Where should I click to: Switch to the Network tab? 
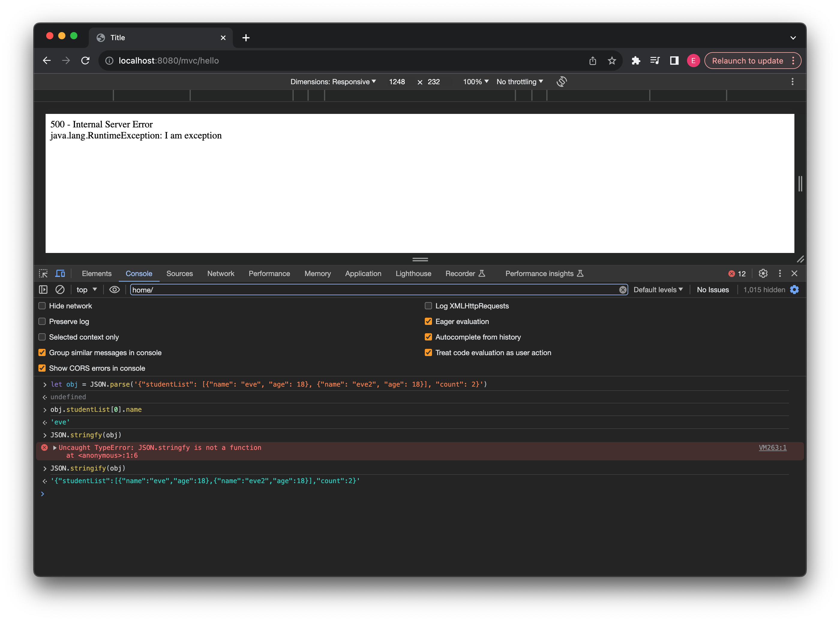[x=221, y=273]
